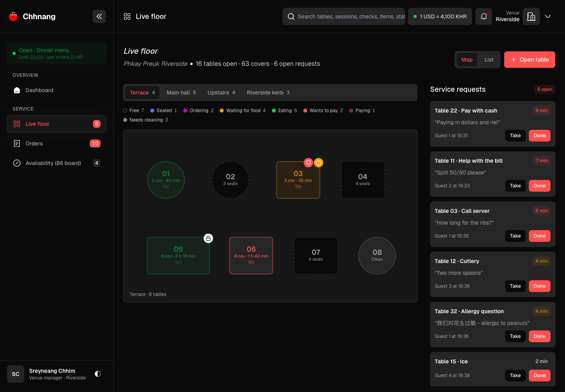Click the Ordering legend purple dot
The image size is (565, 392).
point(185,111)
